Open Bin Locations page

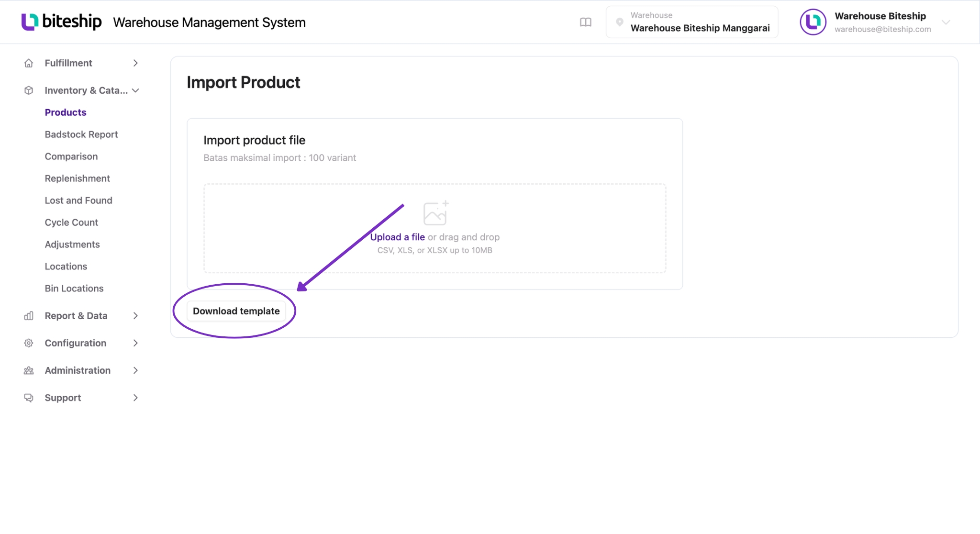(74, 289)
